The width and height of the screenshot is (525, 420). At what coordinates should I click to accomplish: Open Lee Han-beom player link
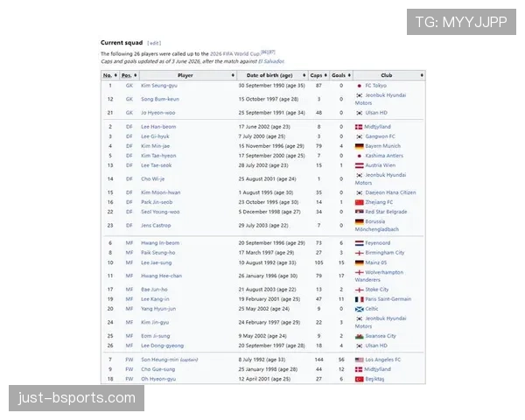tap(158, 127)
